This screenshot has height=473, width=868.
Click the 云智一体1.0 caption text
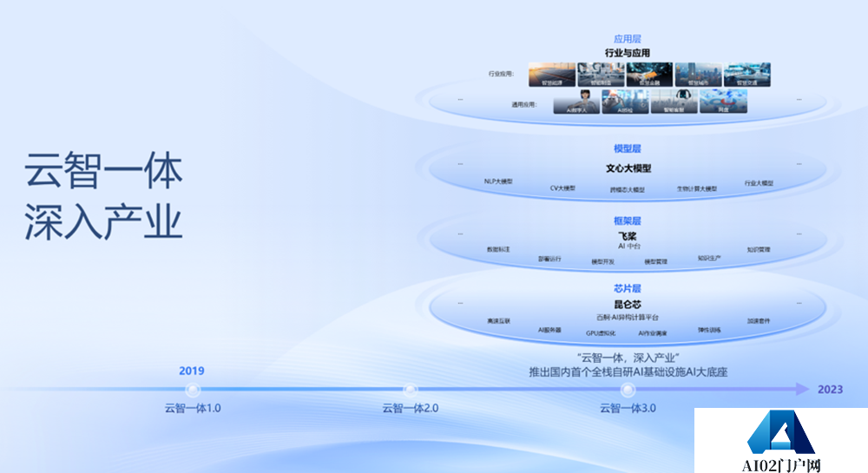[193, 408]
